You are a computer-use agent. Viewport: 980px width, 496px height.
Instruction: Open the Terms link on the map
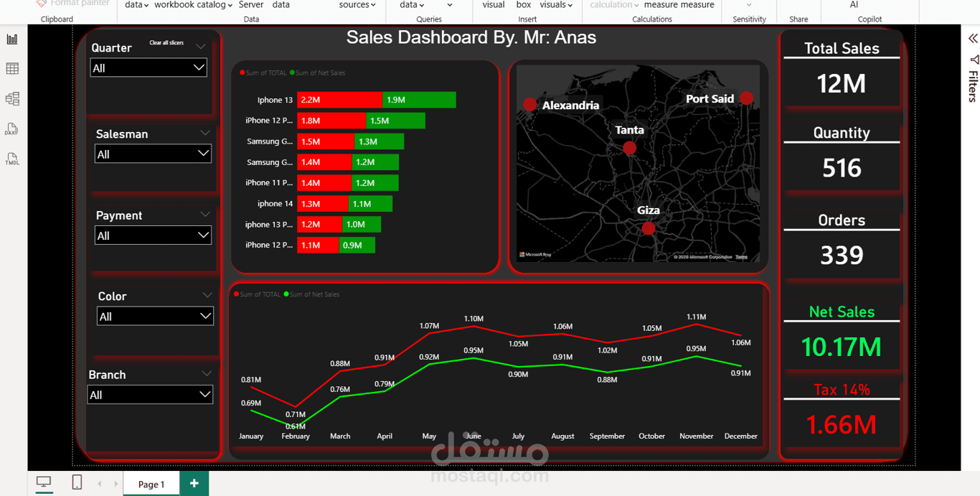tap(741, 257)
